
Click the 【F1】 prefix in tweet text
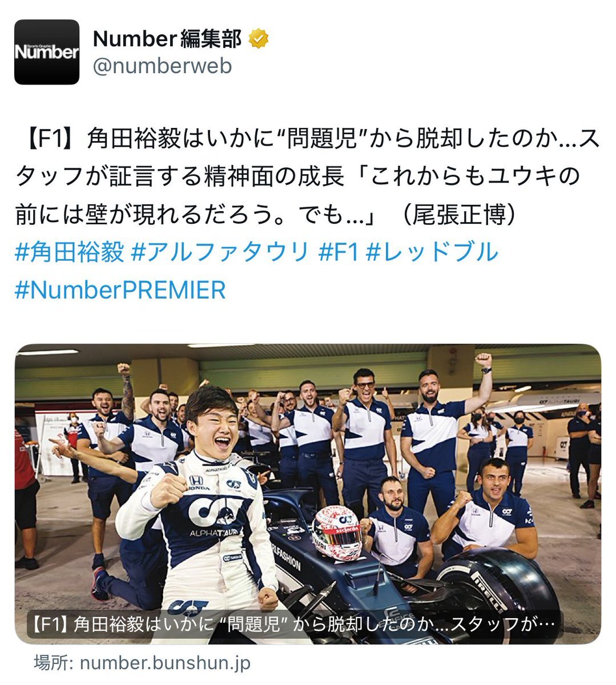click(x=50, y=139)
